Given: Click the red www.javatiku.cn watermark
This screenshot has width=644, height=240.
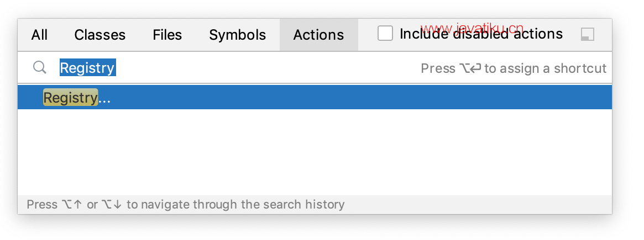Looking at the screenshot, I should 472,29.
